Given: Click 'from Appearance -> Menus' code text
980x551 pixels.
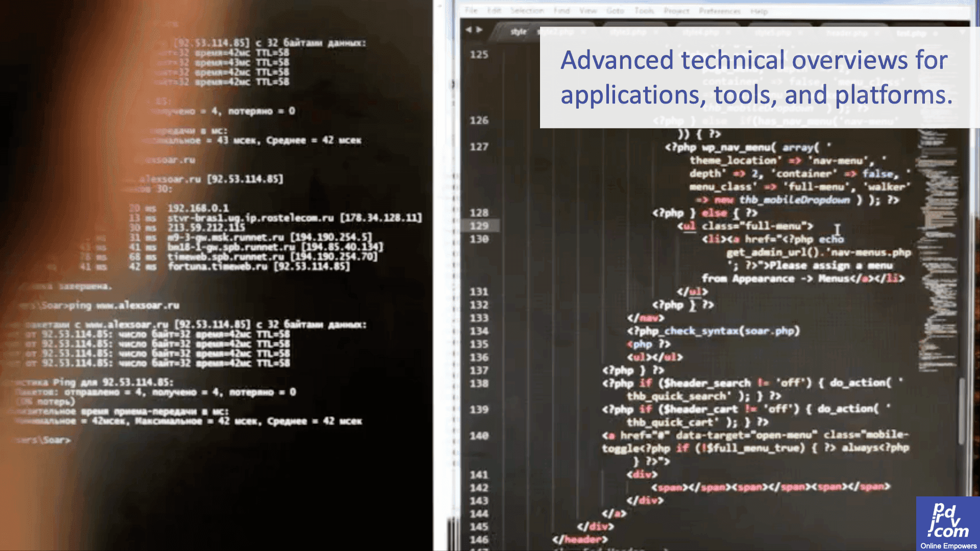Looking at the screenshot, I should pos(774,279).
